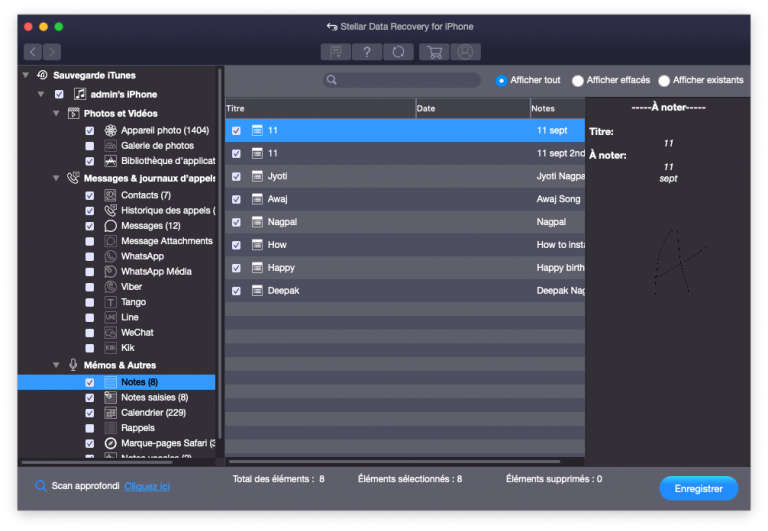Select the Calendrier calendar icon
This screenshot has width=768, height=531.
pyautogui.click(x=111, y=412)
